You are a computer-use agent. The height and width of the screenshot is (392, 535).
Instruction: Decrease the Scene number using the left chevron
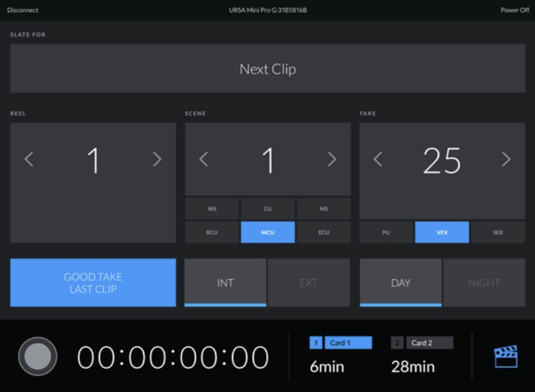coord(203,159)
